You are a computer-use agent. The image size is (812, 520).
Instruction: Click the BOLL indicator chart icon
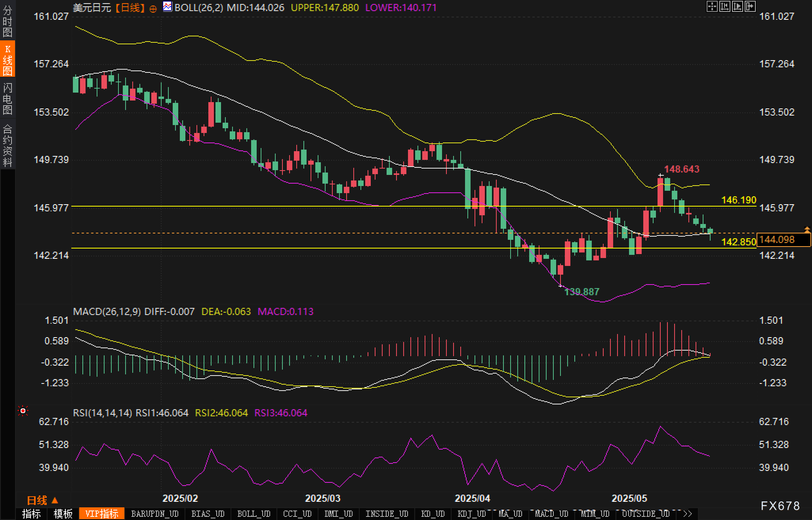coord(168,7)
